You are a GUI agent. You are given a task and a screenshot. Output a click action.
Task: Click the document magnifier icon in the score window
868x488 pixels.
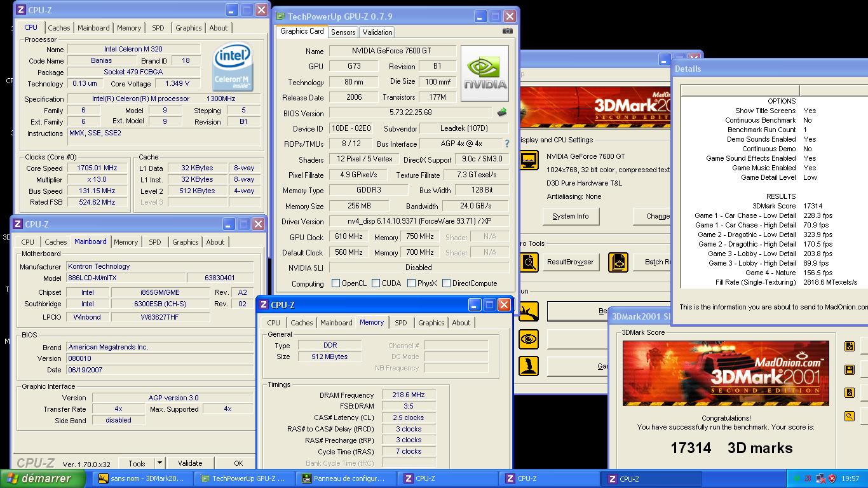[850, 393]
